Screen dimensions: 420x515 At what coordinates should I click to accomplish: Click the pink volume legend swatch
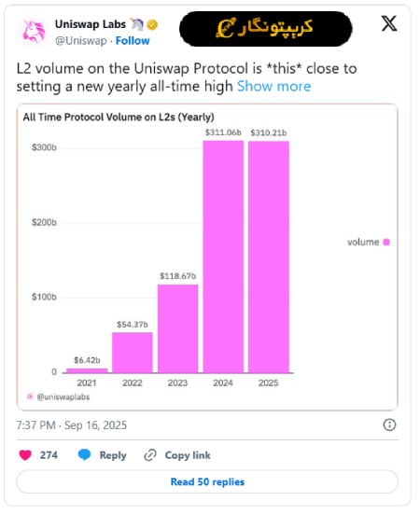(386, 242)
